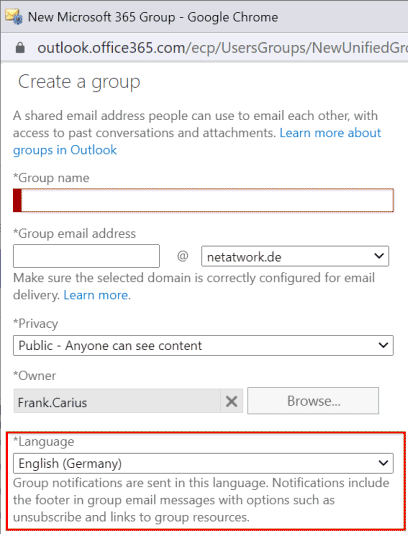Open the Learn more email delivery link

[x=96, y=295]
